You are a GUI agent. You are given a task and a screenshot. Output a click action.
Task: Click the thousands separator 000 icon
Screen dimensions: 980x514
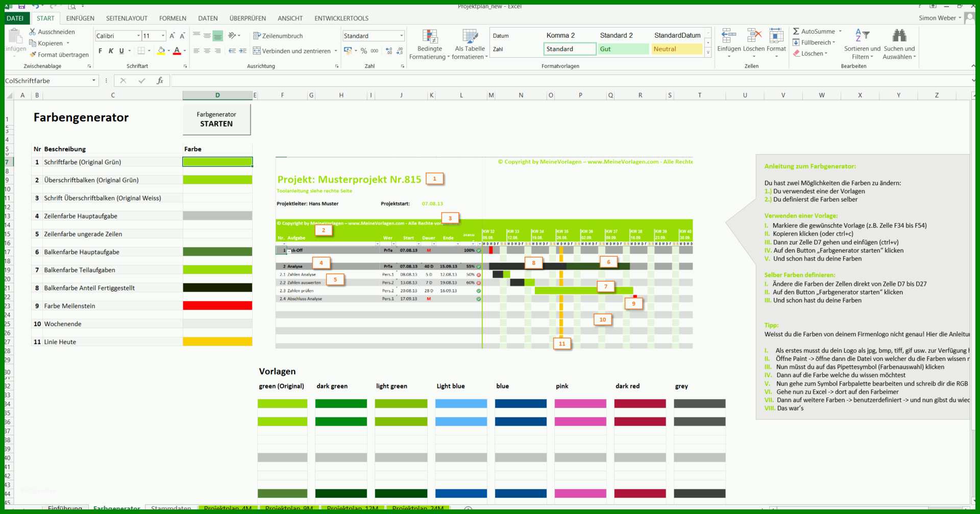375,51
